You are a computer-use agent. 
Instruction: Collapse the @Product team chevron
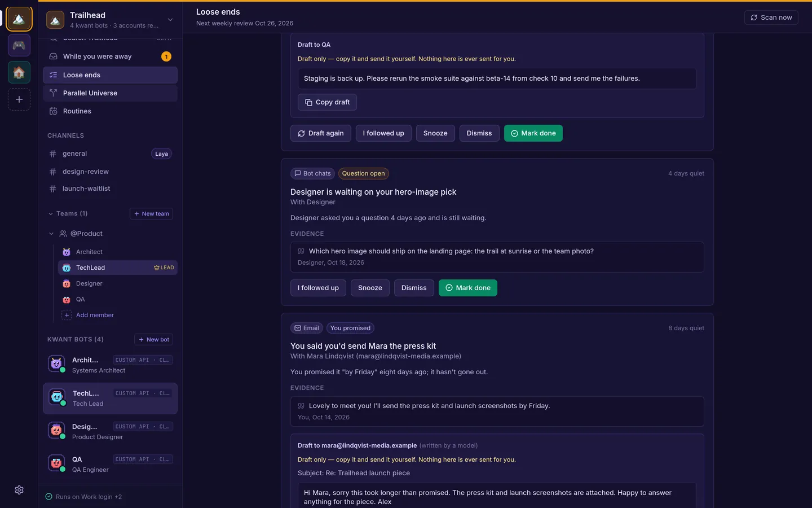coord(51,234)
